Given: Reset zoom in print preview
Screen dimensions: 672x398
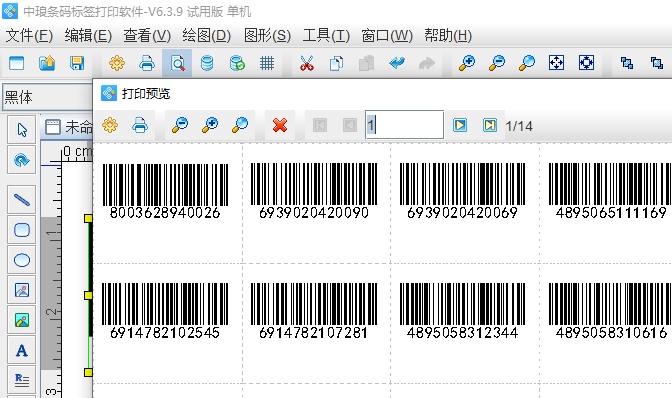Looking at the screenshot, I should coord(240,125).
